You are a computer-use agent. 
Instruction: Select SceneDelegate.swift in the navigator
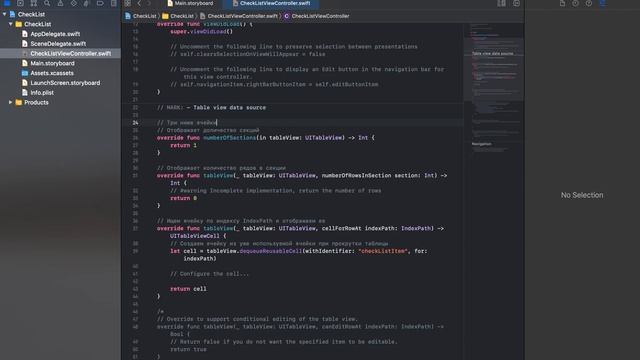coord(60,44)
